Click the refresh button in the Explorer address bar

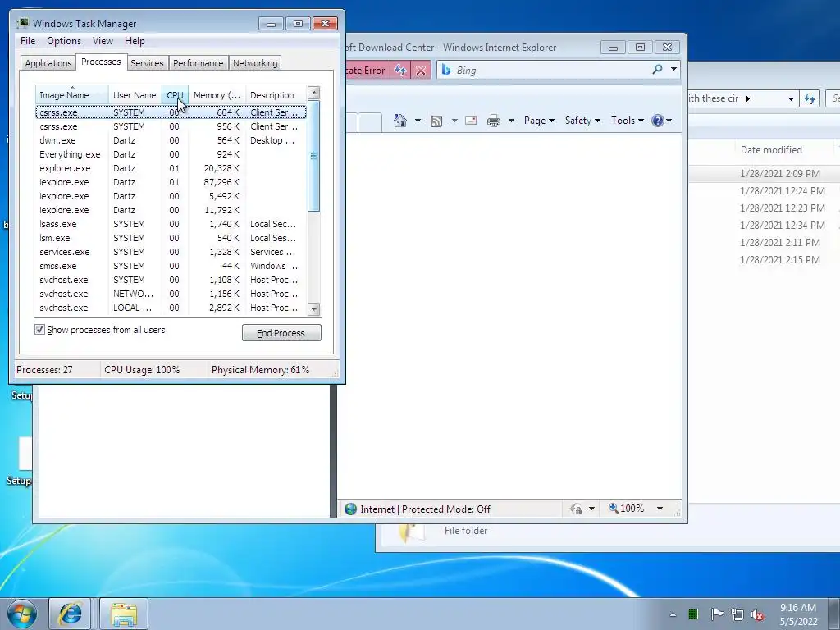tap(810, 98)
